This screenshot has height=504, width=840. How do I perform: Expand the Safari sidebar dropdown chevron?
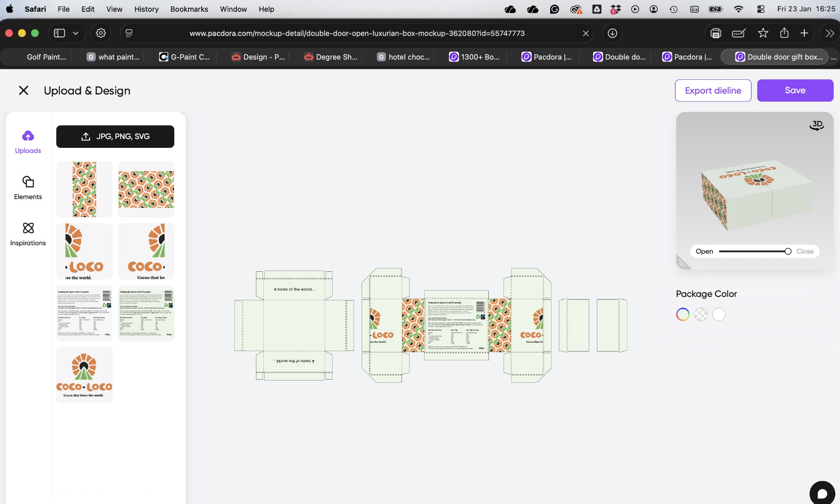(76, 33)
